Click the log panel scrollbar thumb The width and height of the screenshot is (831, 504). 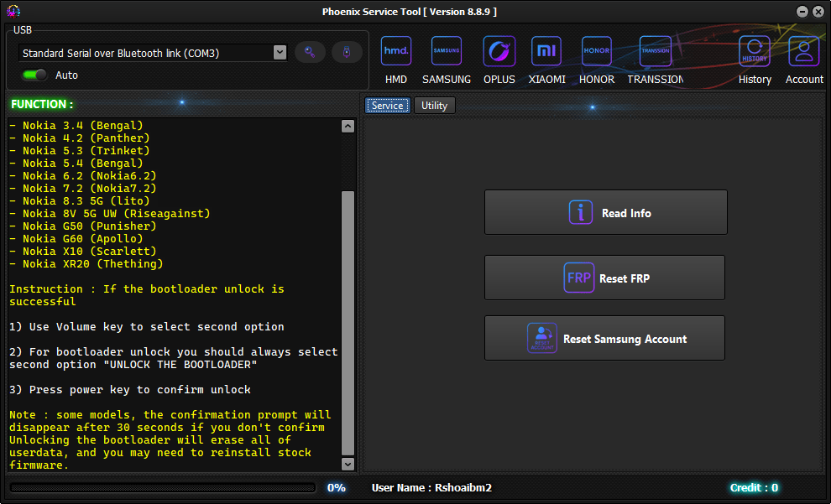(348, 323)
